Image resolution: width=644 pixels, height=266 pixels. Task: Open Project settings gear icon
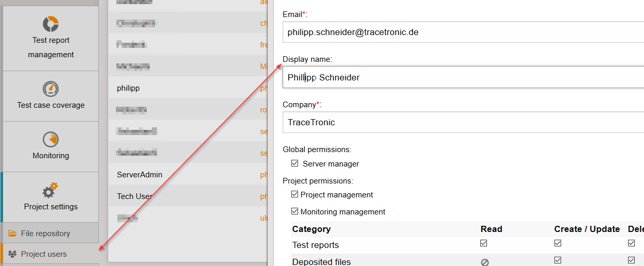[50, 190]
